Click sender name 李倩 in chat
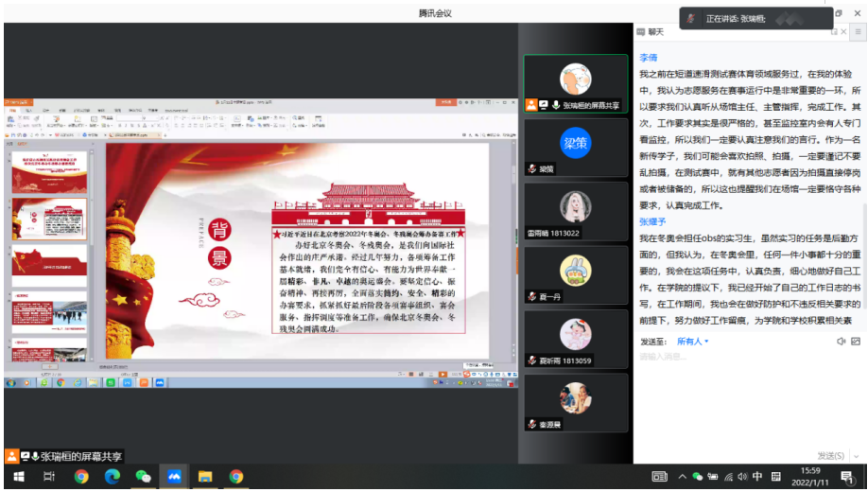The width and height of the screenshot is (868, 492). coord(649,58)
